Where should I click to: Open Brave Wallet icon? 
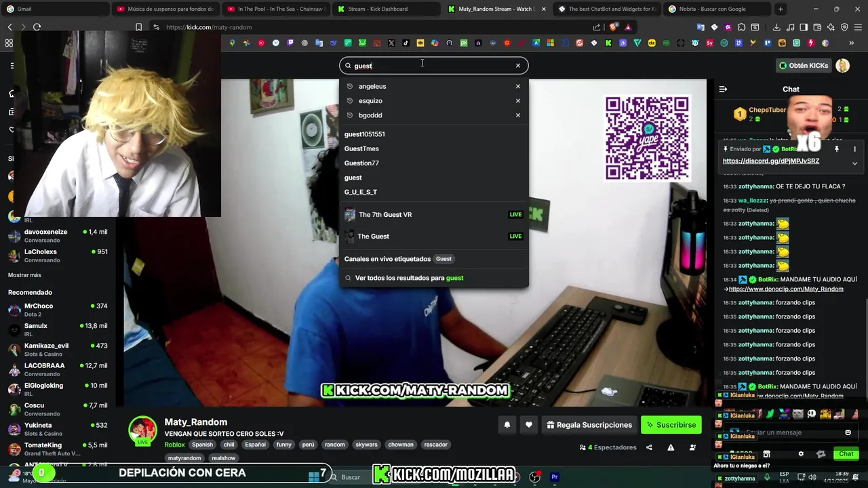pos(817,27)
